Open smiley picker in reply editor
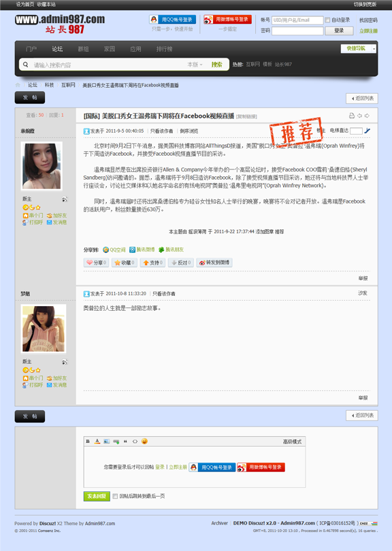Viewport: 392px width, 551px height. 144,441
